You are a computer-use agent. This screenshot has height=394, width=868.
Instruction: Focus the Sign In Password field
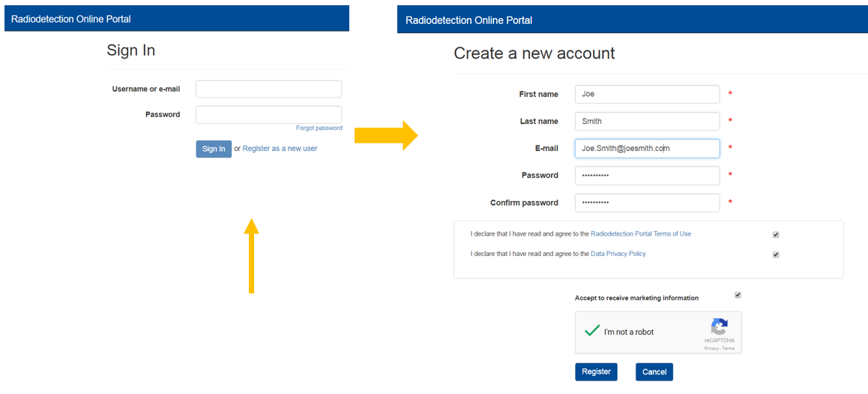coord(268,115)
